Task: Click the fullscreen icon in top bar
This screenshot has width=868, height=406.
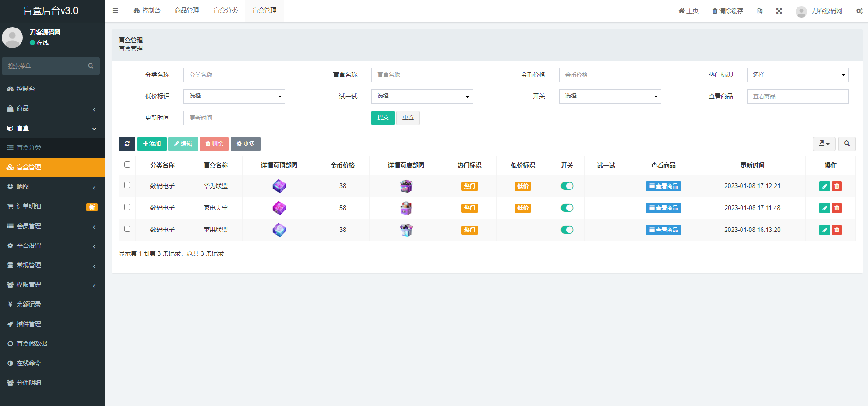Action: [779, 11]
